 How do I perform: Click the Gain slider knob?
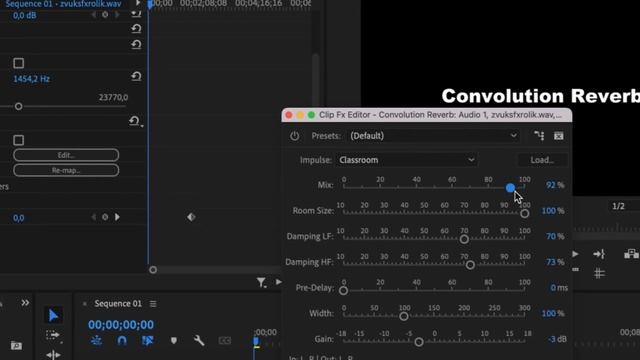click(x=418, y=342)
